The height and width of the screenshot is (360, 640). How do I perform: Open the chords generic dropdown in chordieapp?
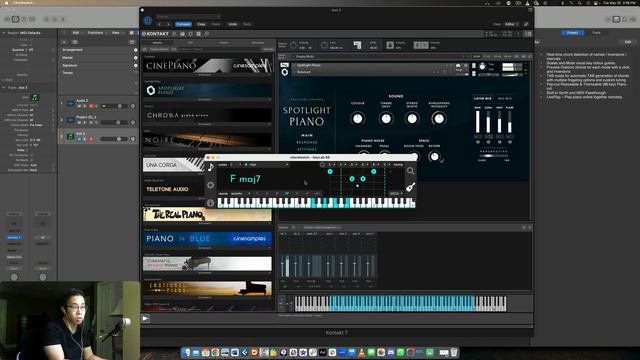pos(240,193)
